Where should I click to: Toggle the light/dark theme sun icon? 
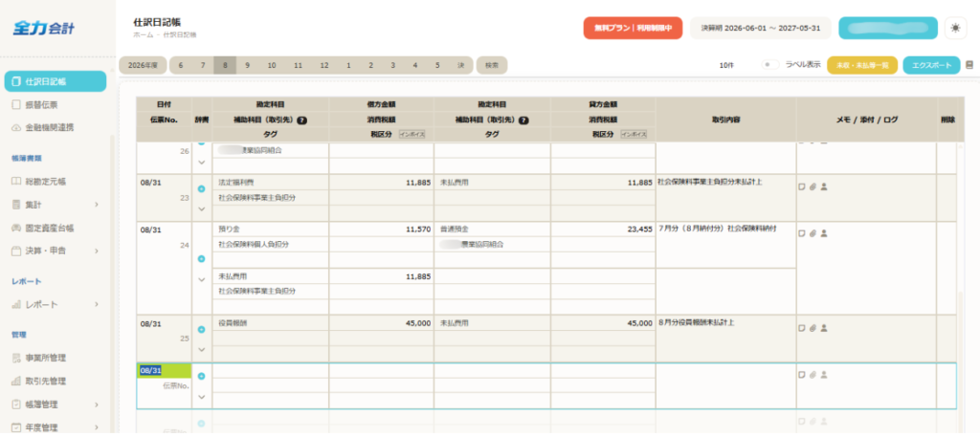coord(955,28)
